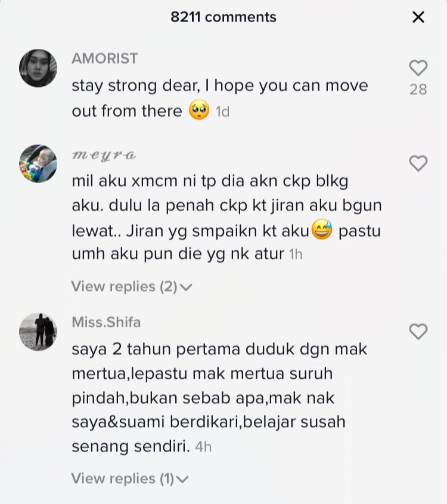Click the 8211 comments header title

tap(223, 17)
